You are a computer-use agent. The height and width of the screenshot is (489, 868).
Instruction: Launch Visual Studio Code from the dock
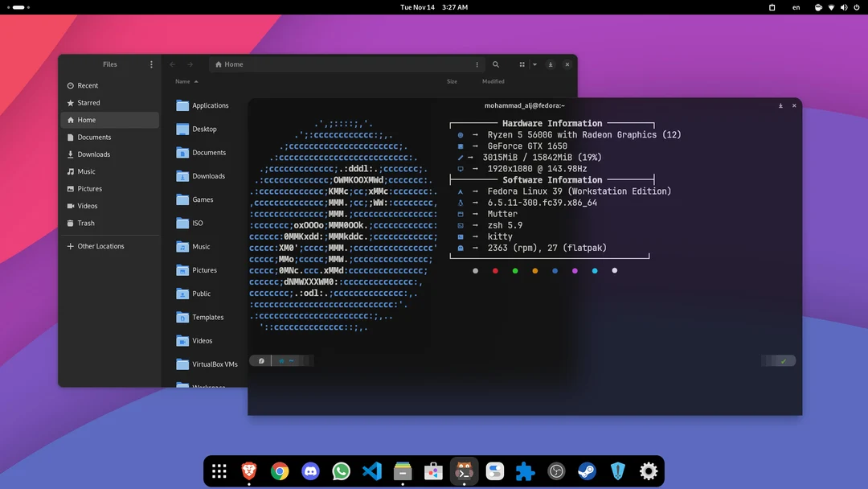371,471
